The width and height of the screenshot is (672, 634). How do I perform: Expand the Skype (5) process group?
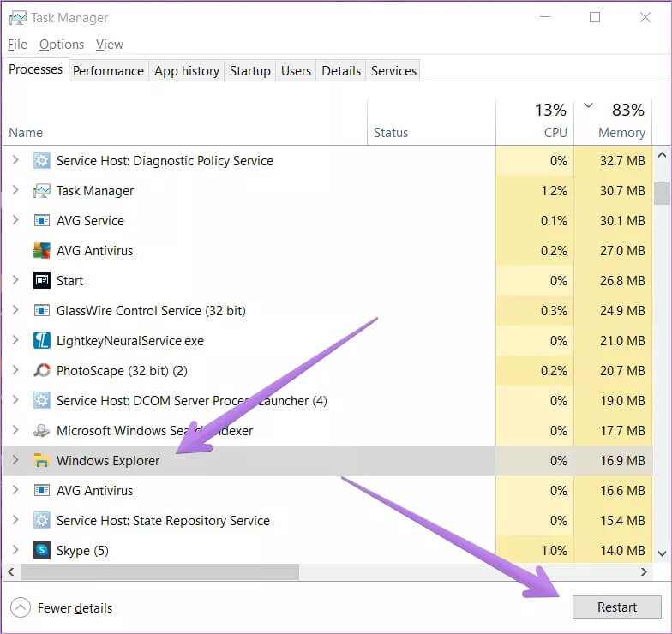(x=15, y=550)
